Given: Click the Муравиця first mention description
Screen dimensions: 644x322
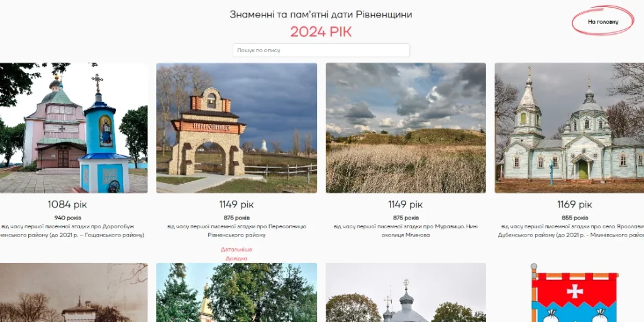Looking at the screenshot, I should click(406, 231).
